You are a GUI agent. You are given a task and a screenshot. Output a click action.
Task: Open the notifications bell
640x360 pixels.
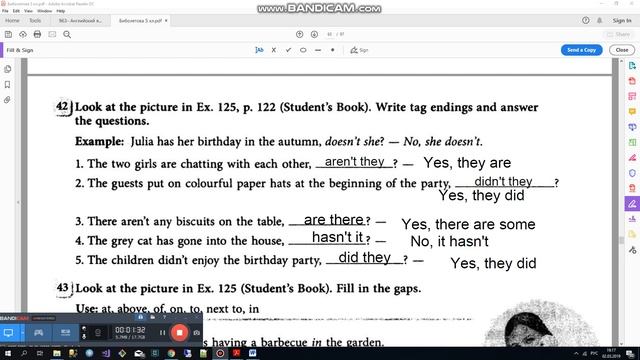(599, 20)
